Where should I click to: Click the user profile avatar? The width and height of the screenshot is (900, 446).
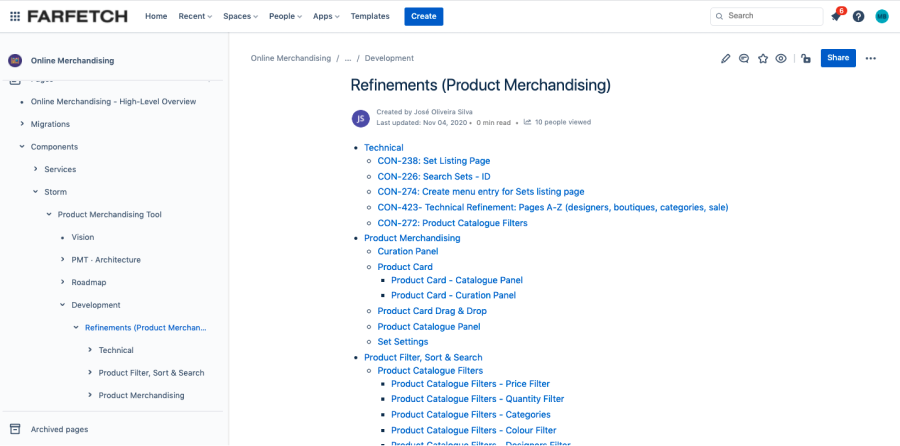tap(881, 16)
